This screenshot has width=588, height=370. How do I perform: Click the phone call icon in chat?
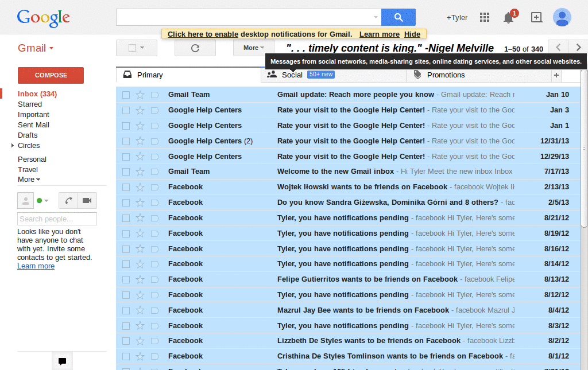click(68, 201)
